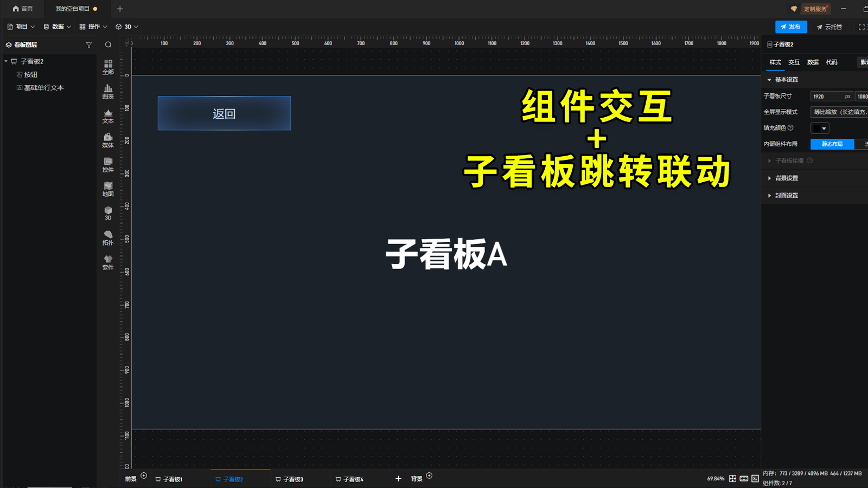Click the 返回 button on canvas
868x488 pixels.
[224, 113]
